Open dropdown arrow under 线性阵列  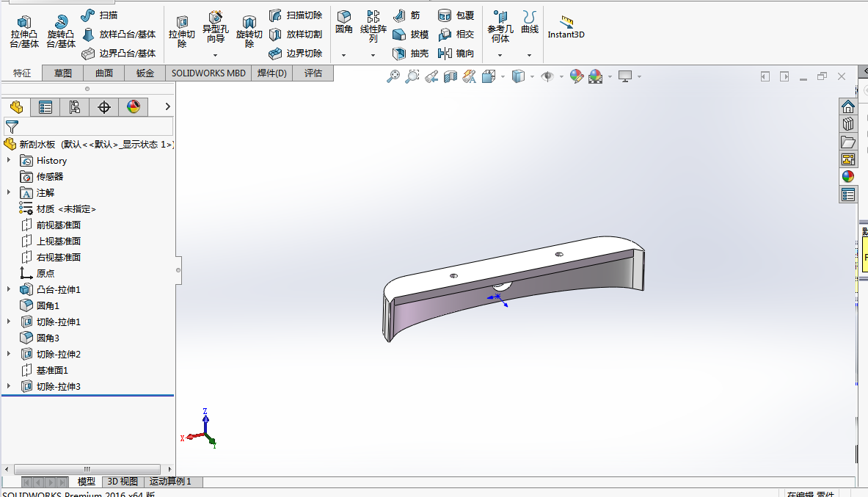click(373, 55)
